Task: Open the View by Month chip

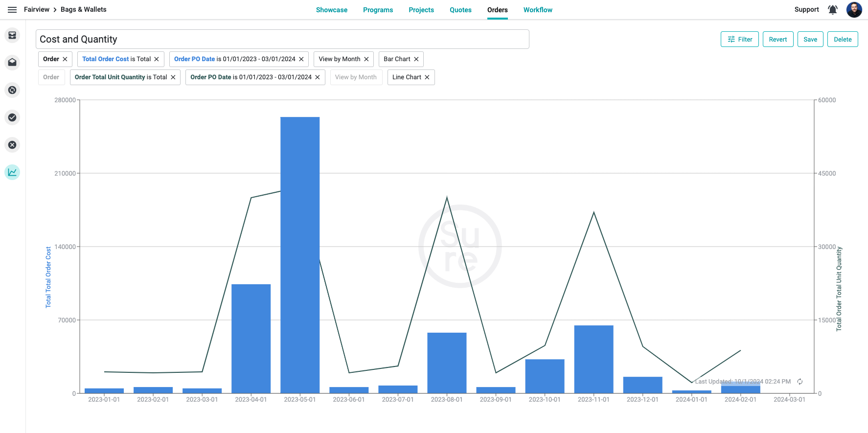Action: 339,59
